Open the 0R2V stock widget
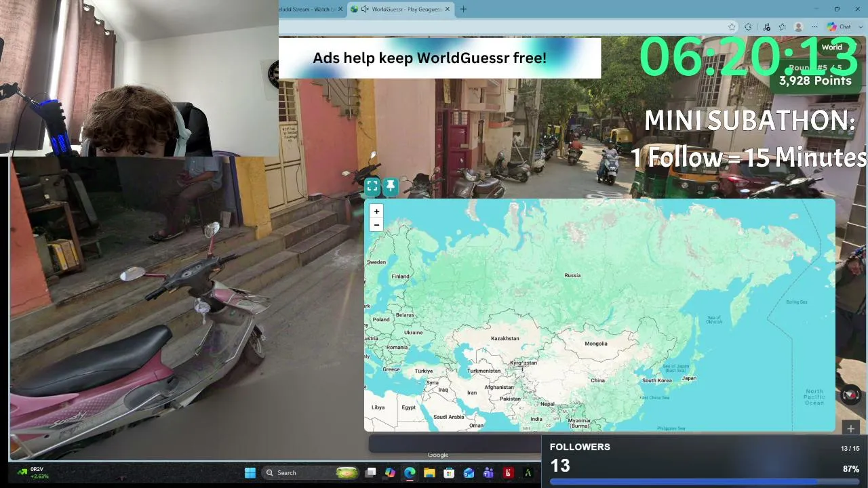The image size is (868, 488). pos(31,472)
